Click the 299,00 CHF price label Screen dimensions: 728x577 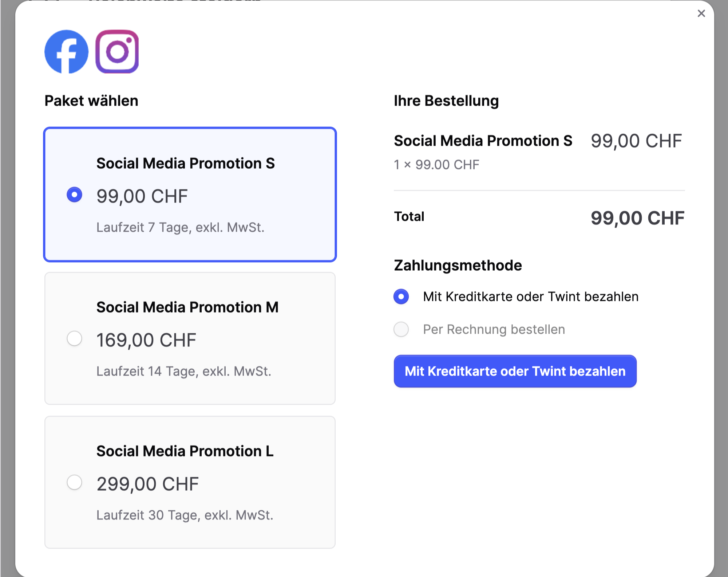tap(147, 483)
